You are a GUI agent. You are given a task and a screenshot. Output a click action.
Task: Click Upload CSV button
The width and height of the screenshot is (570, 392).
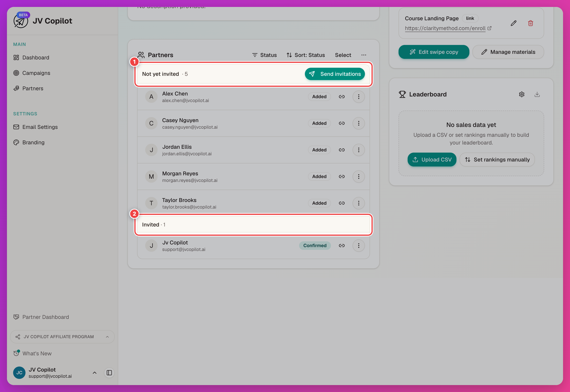click(432, 159)
